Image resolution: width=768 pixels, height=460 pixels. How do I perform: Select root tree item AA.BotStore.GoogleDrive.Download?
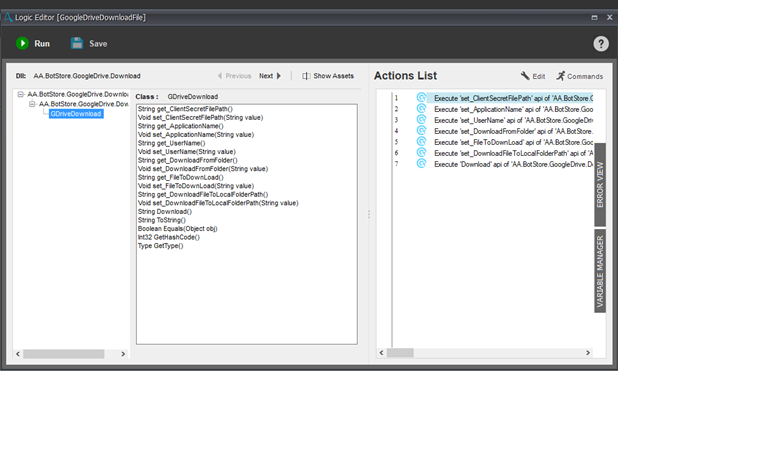77,94
